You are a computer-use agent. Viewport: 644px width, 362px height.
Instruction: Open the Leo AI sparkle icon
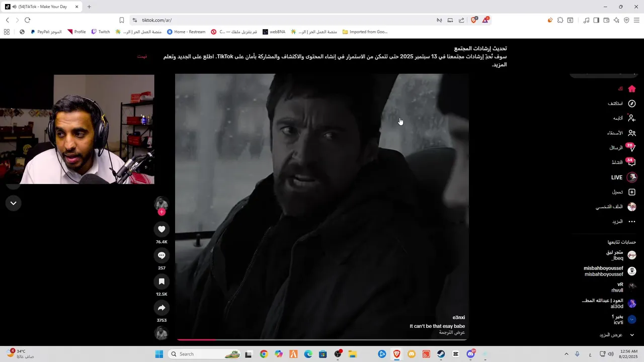click(616, 20)
